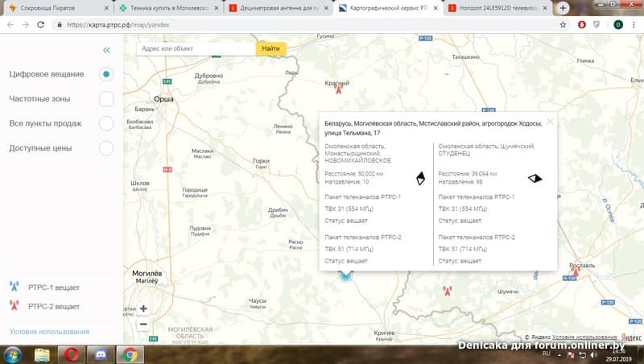Switch to the Дециметровая антенна tab
Viewport: 644px width, 364px height.
pos(279,8)
